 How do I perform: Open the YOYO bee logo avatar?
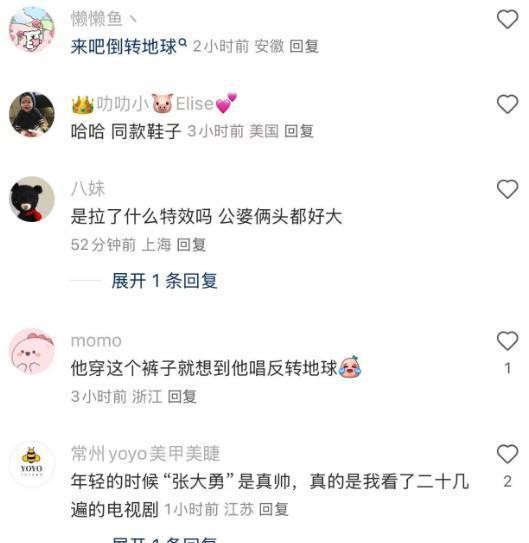[x=32, y=464]
